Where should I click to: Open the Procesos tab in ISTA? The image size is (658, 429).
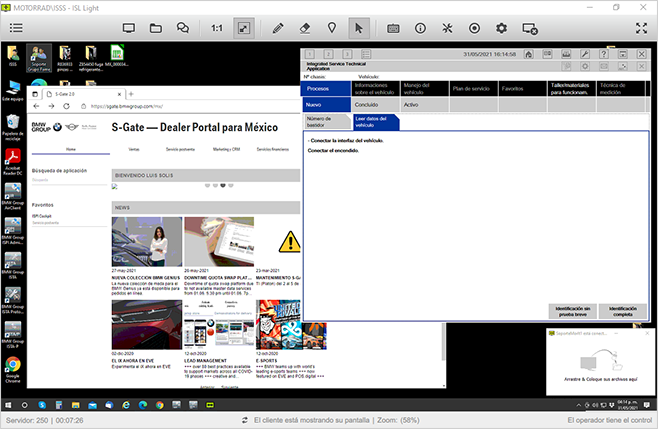[x=325, y=89]
